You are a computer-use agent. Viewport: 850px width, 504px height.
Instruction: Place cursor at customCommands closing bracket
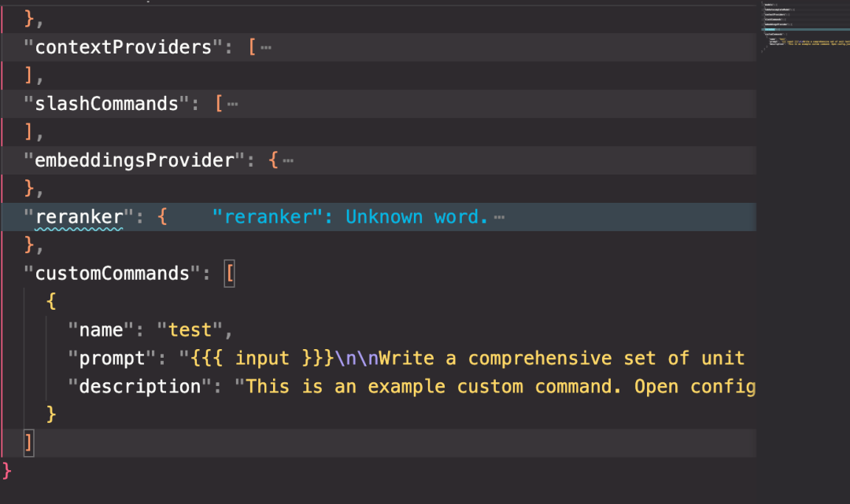(x=29, y=443)
